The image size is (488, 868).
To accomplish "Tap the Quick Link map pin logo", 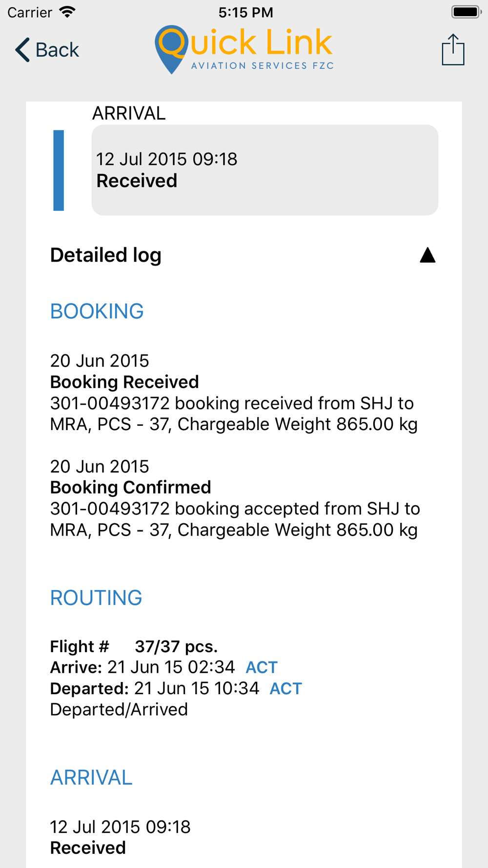I will 172,49.
